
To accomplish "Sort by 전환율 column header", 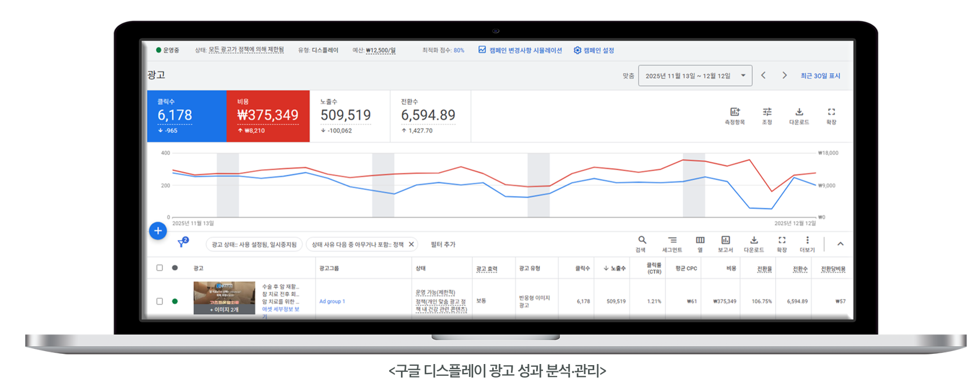I will coord(764,269).
